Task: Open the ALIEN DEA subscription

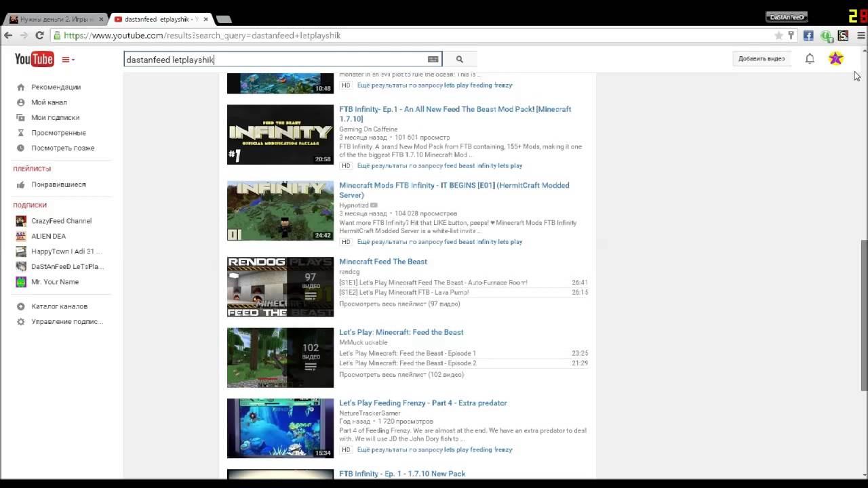Action: coord(48,236)
